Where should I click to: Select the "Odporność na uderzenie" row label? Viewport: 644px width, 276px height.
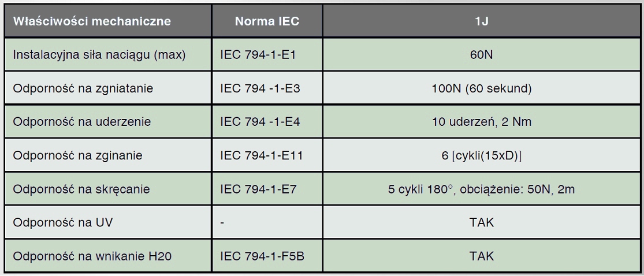tap(81, 122)
